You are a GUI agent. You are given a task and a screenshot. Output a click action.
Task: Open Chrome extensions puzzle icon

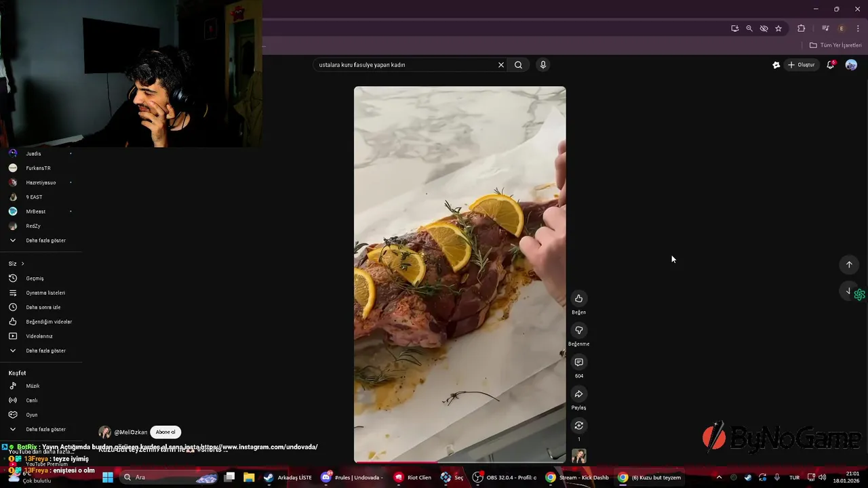point(801,28)
